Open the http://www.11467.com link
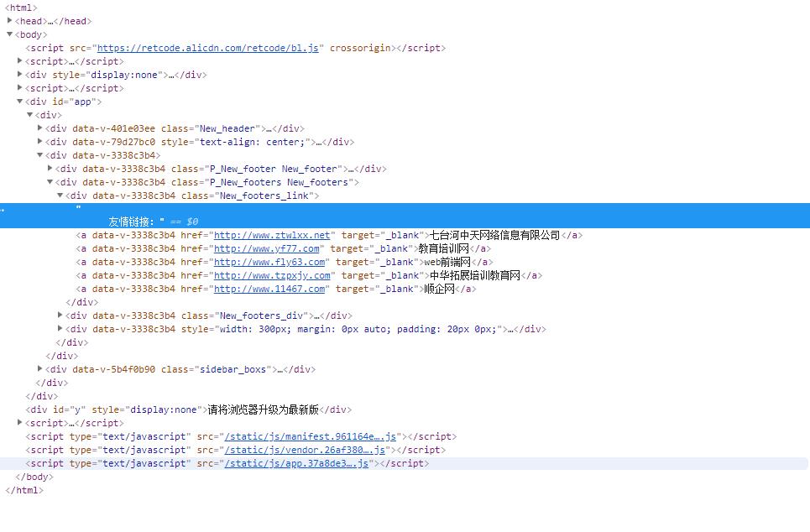This screenshot has height=532, width=810. pyautogui.click(x=269, y=289)
